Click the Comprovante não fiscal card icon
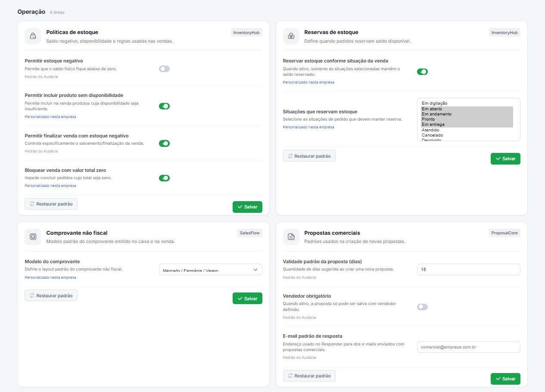The width and height of the screenshot is (545, 392). pyautogui.click(x=33, y=237)
